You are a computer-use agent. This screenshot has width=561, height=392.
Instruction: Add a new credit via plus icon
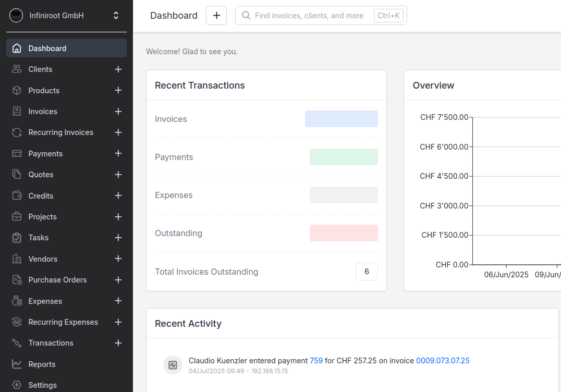click(x=118, y=195)
